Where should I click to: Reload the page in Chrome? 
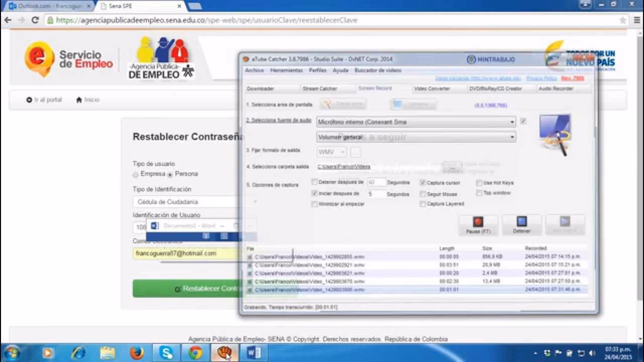35,20
